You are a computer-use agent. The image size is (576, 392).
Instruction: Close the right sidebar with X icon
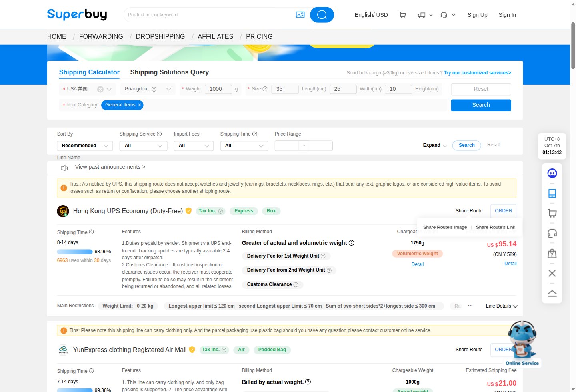click(552, 273)
